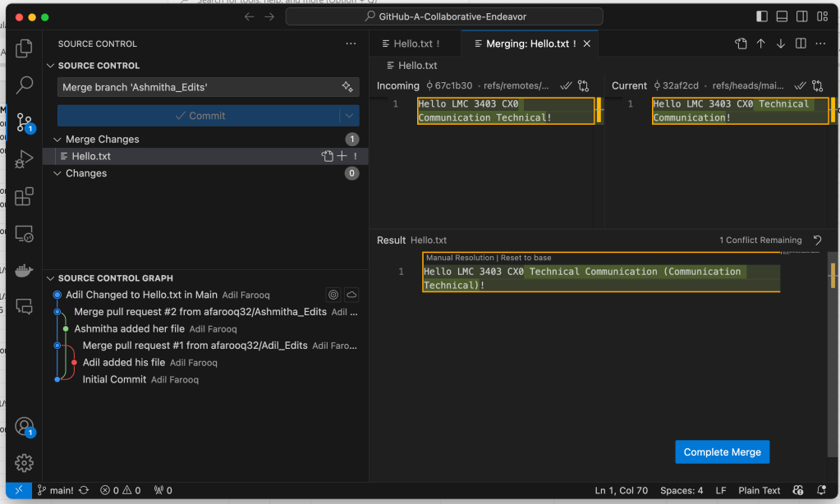Compare Current with base icon
Image resolution: width=840 pixels, height=504 pixels.
818,85
